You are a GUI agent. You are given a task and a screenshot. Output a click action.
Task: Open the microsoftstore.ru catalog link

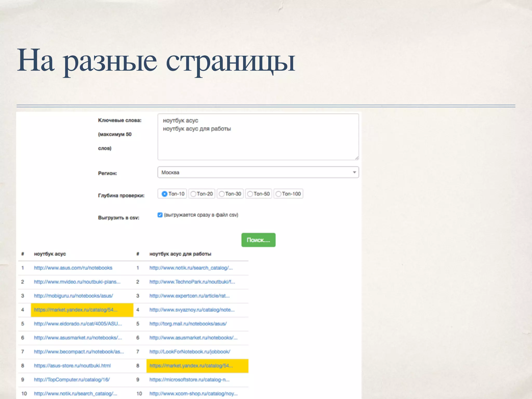click(189, 380)
